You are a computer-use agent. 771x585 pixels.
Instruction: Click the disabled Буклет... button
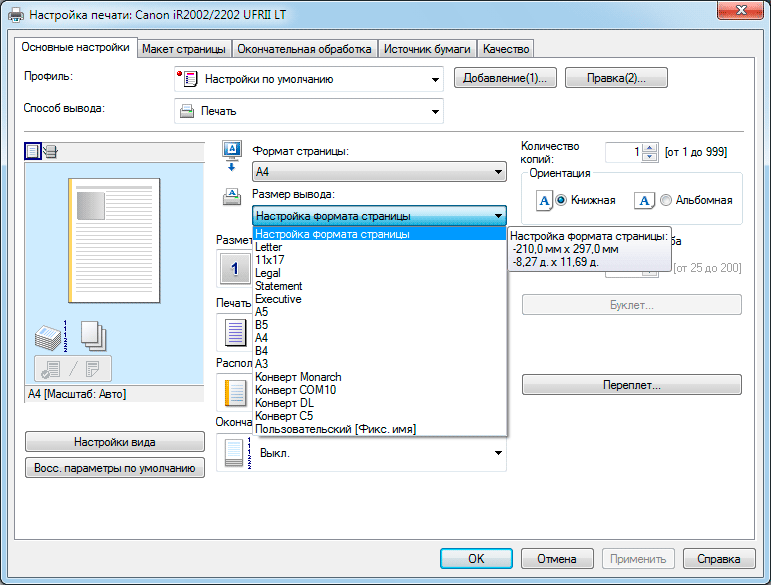coord(631,305)
